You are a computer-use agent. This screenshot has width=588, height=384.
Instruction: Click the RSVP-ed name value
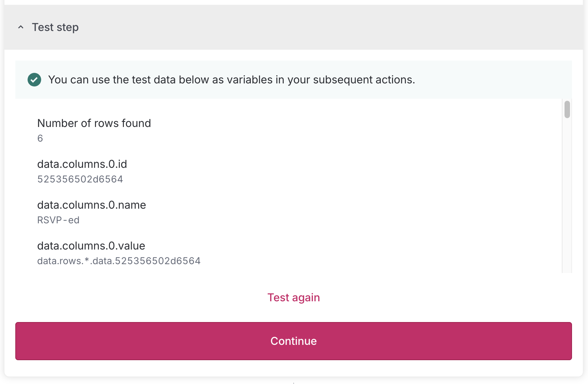pyautogui.click(x=58, y=220)
